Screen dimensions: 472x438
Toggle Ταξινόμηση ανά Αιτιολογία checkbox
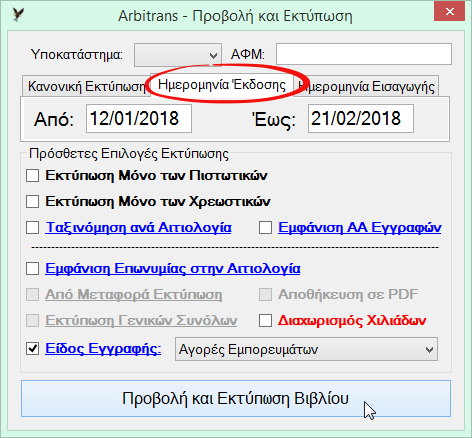click(x=32, y=228)
